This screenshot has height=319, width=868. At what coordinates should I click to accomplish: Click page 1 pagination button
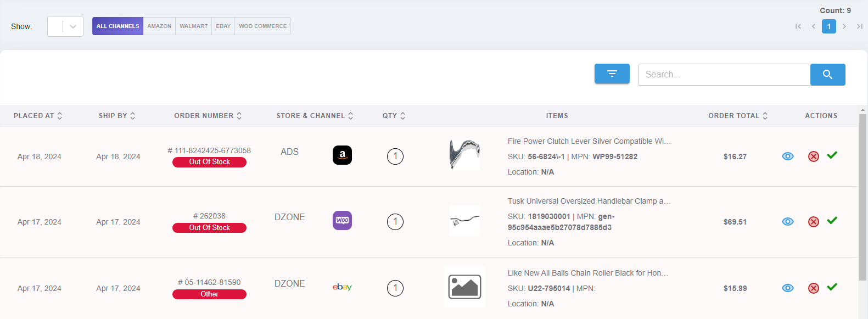tap(828, 26)
